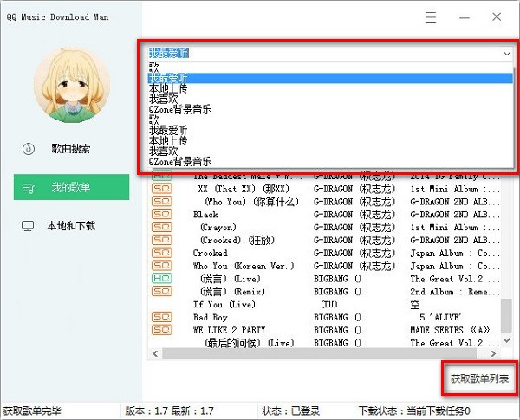
Task: Click the 歌曲搜索 sidebar icon
Action: point(29,149)
